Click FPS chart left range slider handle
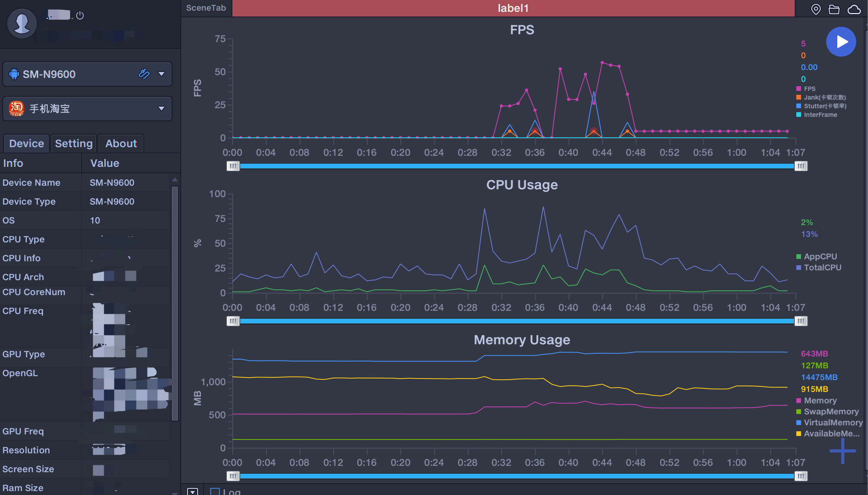 233,166
